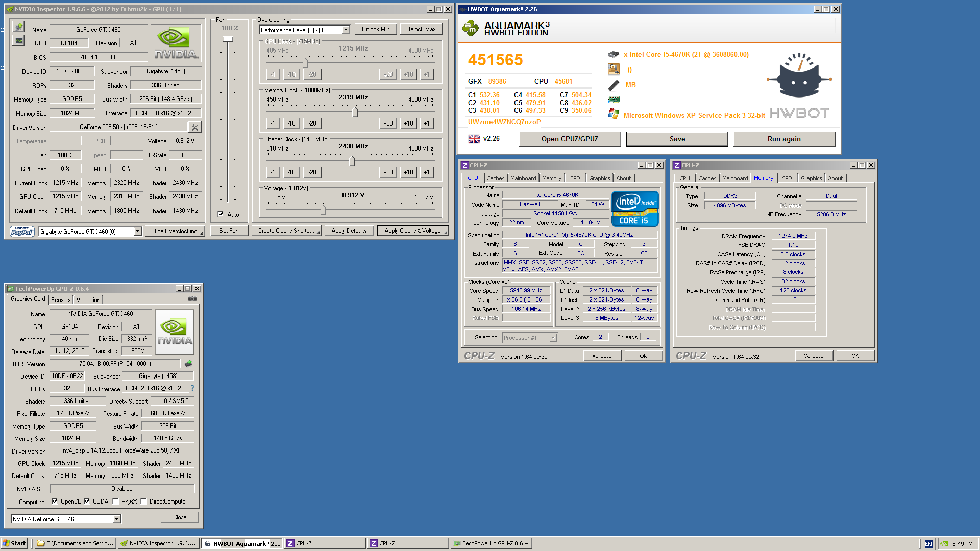Click the Aquamark motherboard icon
This screenshot has height=551, width=980.
(x=614, y=69)
